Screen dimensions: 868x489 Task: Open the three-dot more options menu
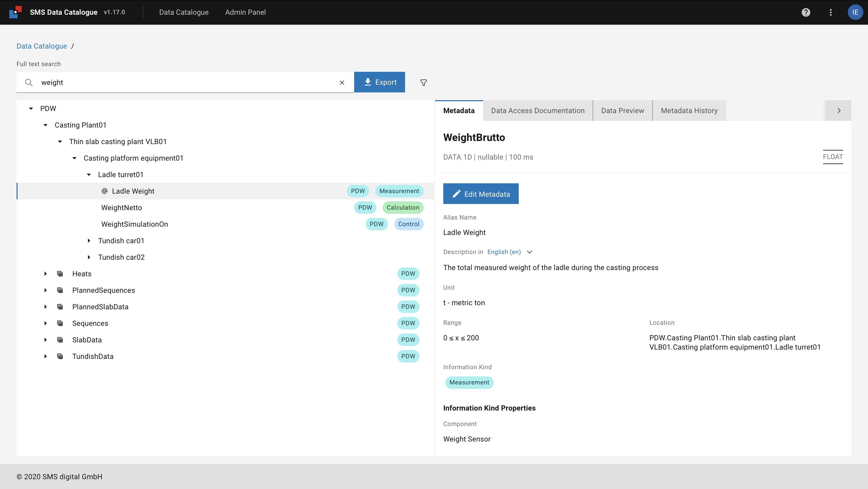[831, 12]
